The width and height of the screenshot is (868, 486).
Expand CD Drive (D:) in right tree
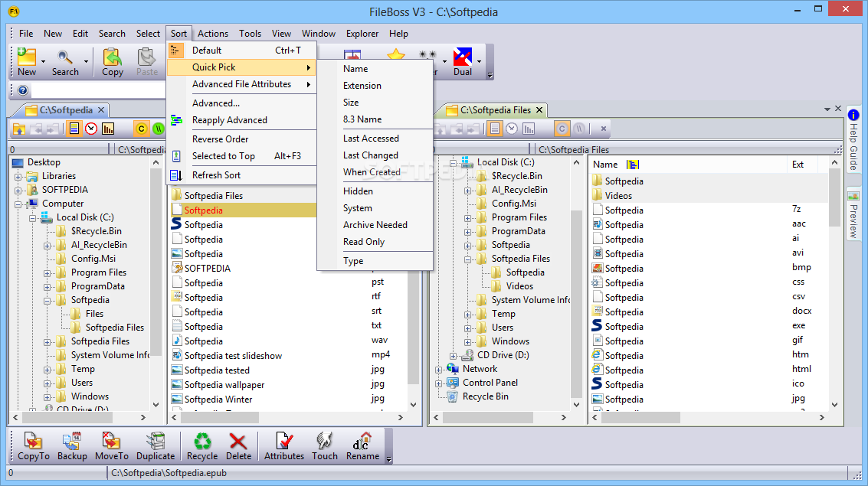coord(453,356)
